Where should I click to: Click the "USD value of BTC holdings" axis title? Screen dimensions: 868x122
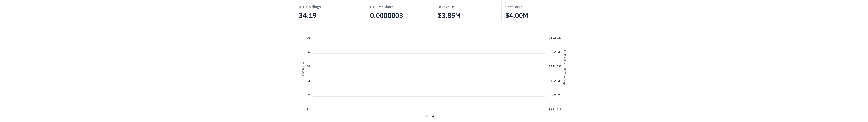click(565, 68)
